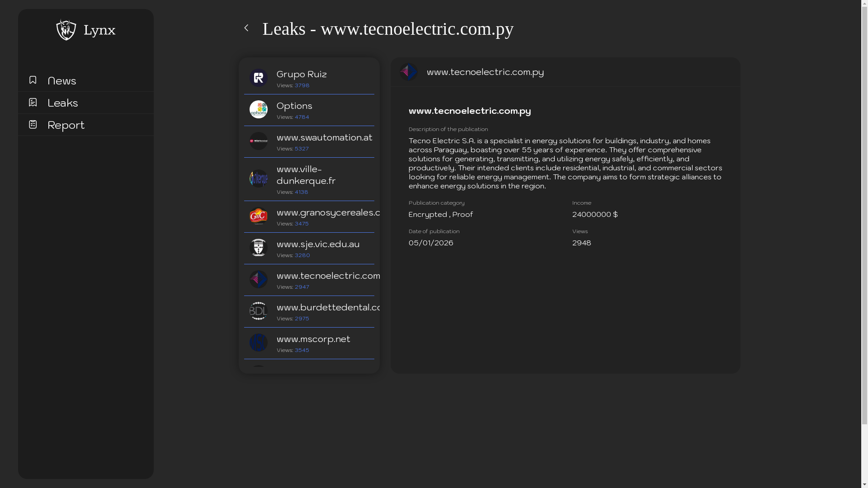Select the bookmark icon next to News
This screenshot has width=868, height=488.
(x=33, y=80)
